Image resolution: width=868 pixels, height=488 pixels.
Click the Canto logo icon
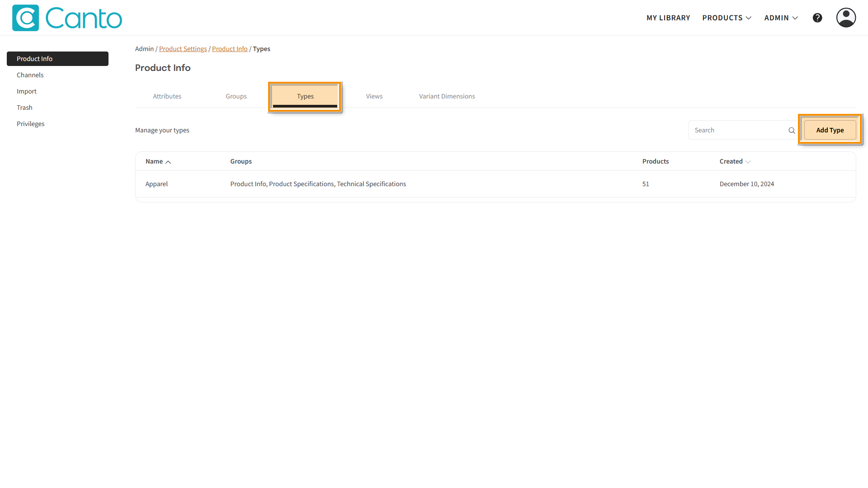click(26, 18)
